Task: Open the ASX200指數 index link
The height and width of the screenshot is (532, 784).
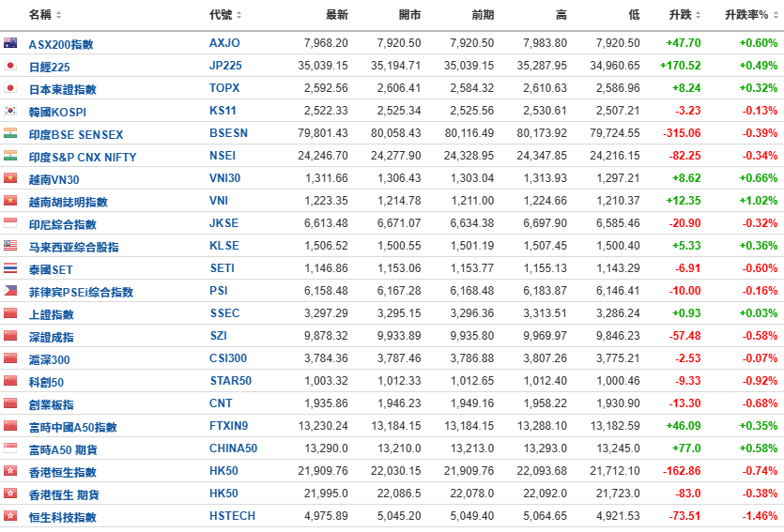Action: (x=61, y=44)
